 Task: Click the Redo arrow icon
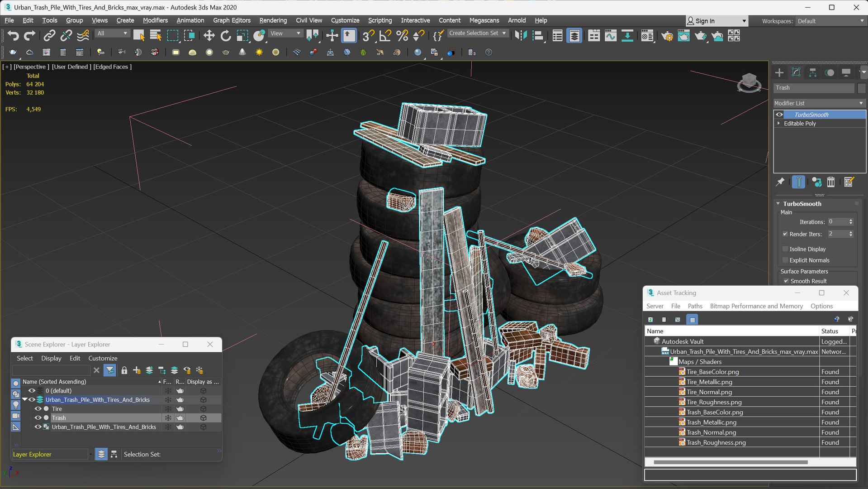pos(29,36)
